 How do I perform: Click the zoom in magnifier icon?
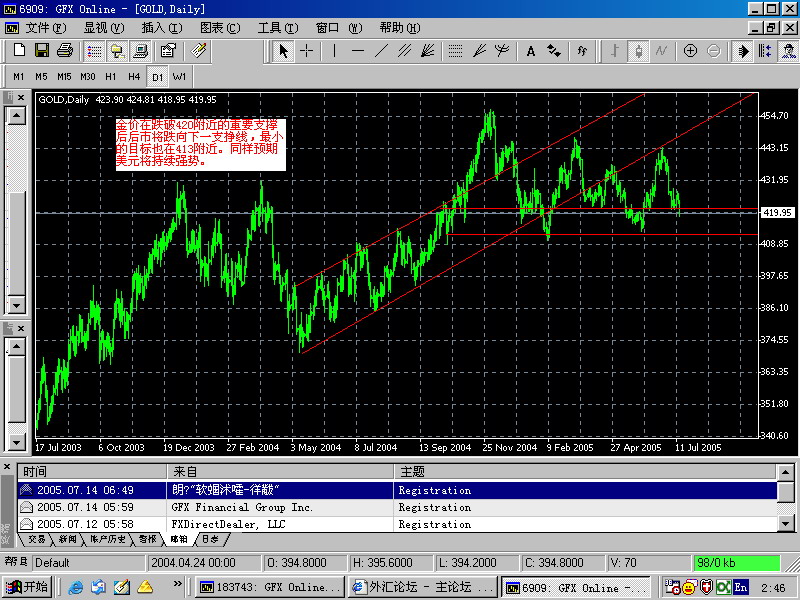click(690, 51)
